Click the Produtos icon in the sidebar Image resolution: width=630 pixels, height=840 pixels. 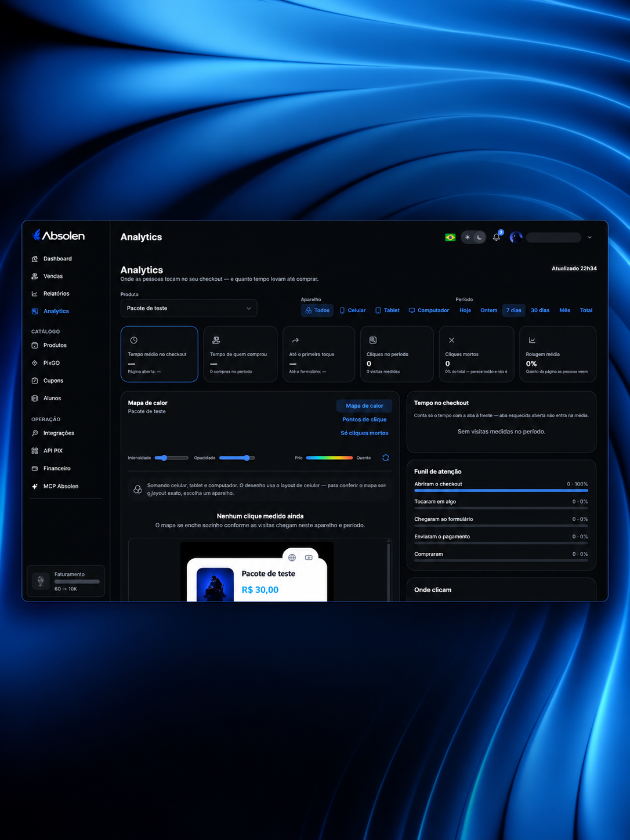click(35, 345)
